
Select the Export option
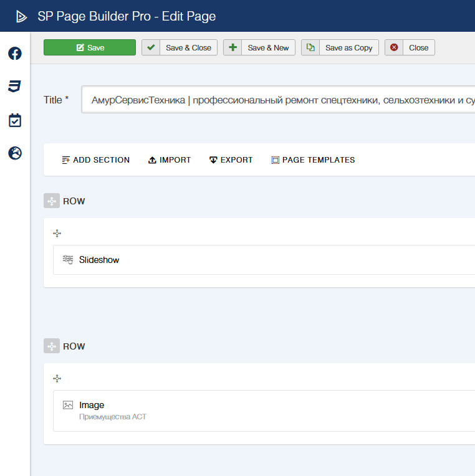(231, 160)
